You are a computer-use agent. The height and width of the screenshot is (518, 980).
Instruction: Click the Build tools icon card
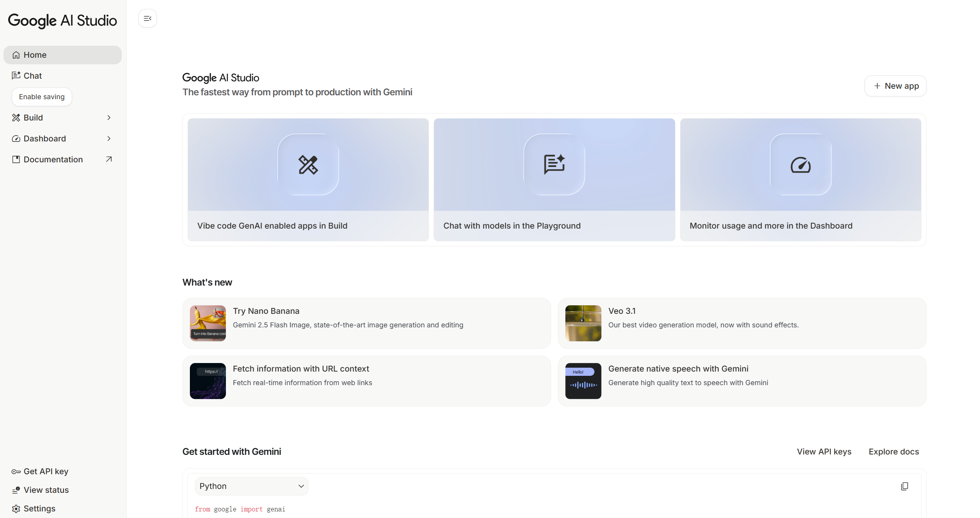coord(308,165)
